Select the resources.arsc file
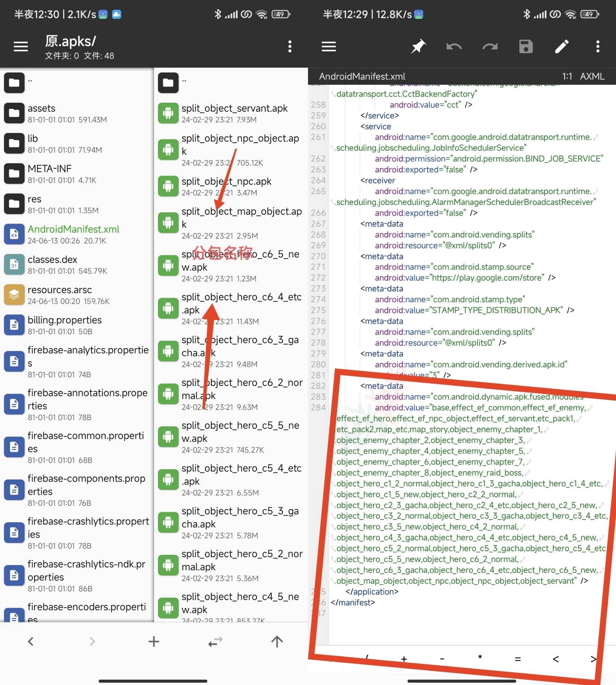Screen dimensions: 616x685 (x=77, y=295)
